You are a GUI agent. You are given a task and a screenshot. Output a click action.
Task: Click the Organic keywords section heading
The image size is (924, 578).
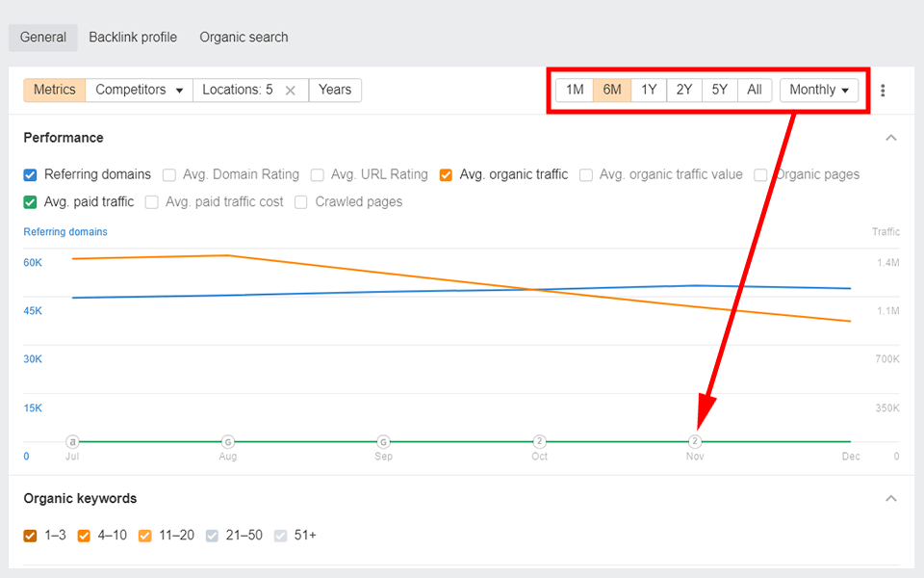(x=80, y=498)
